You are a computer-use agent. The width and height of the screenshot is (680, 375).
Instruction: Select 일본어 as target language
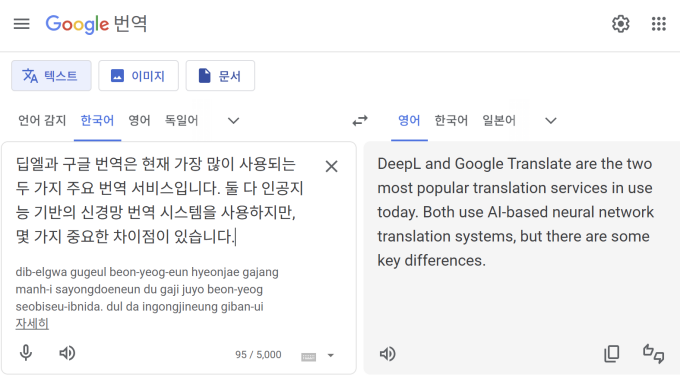(499, 120)
